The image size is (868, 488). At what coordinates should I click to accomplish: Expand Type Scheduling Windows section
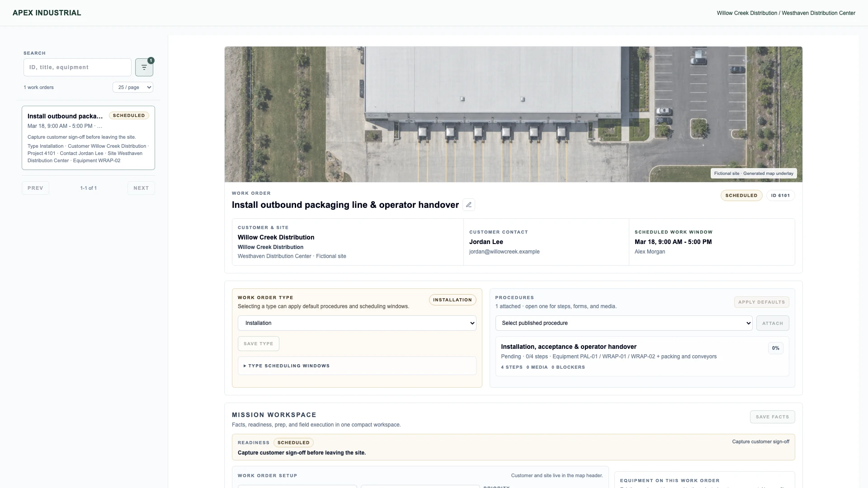point(357,366)
